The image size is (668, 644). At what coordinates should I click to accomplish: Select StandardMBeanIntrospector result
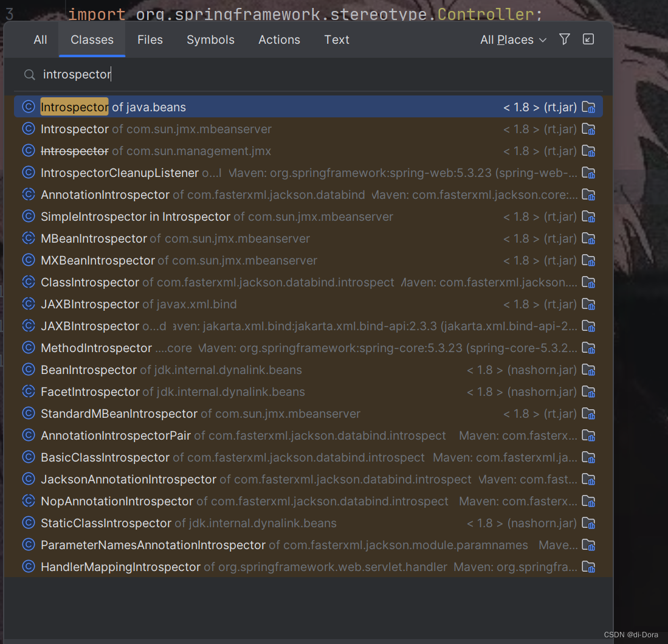click(308, 414)
